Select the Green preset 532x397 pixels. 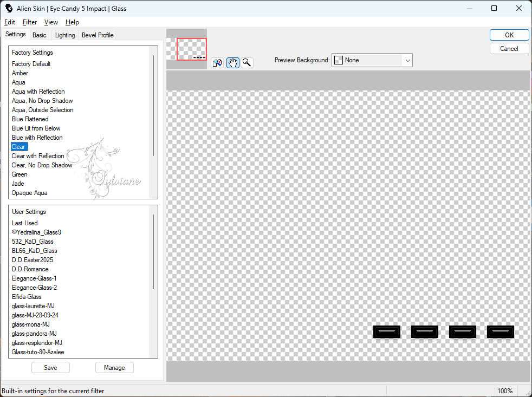(x=20, y=174)
